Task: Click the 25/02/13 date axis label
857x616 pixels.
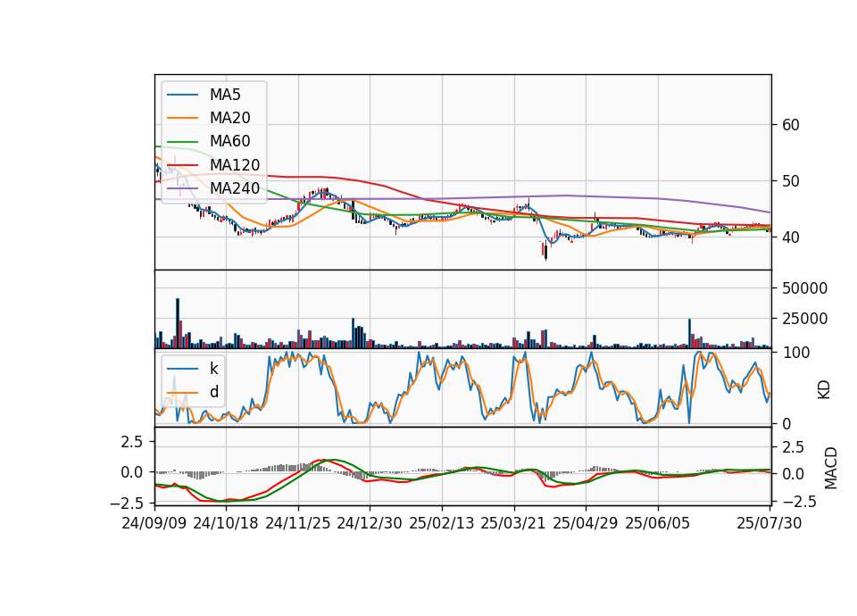Action: point(442,523)
